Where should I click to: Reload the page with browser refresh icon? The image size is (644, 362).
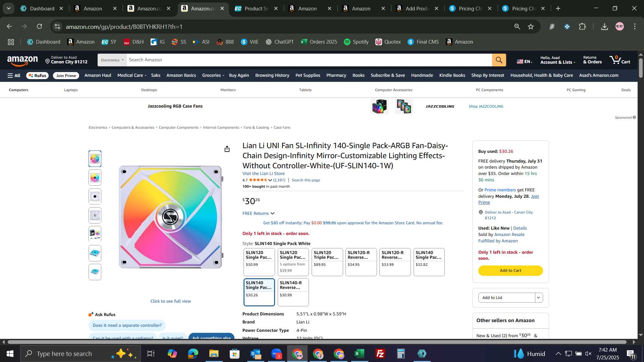point(40,26)
